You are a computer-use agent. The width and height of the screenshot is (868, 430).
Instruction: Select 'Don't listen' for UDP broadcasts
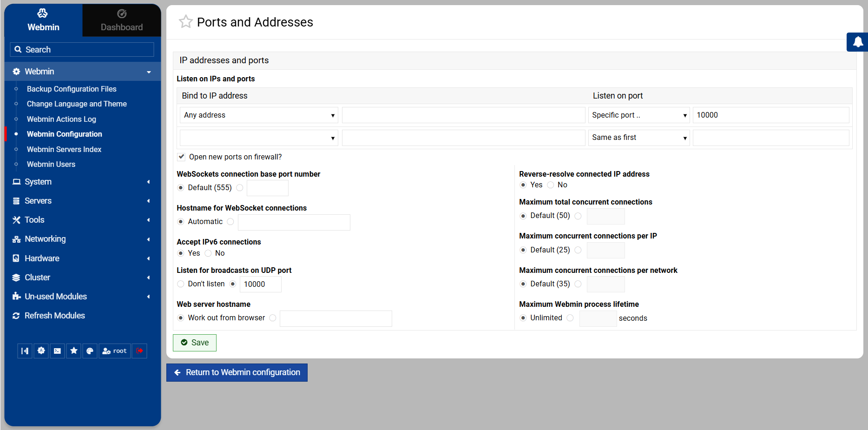[181, 284]
